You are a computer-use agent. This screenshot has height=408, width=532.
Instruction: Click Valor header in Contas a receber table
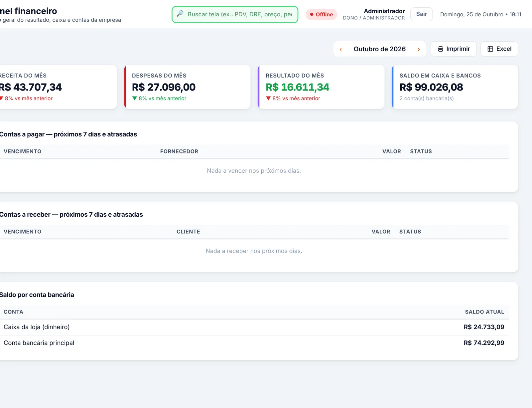point(381,232)
